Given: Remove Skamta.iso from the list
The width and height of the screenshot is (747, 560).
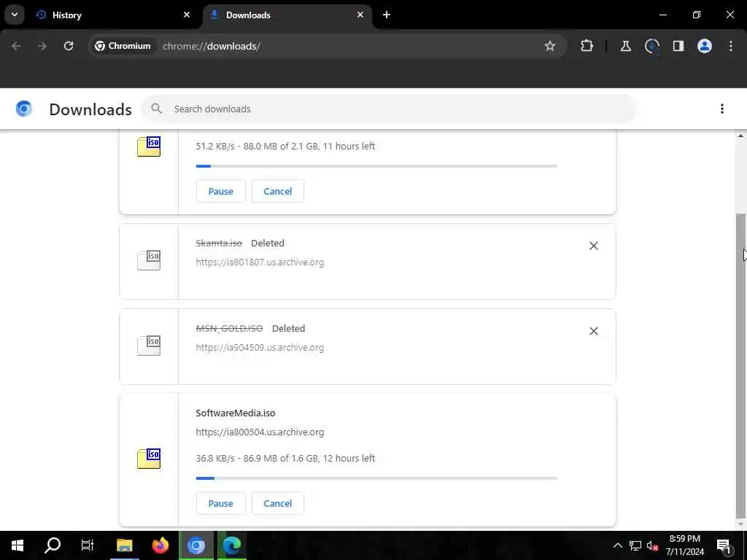Looking at the screenshot, I should pos(593,246).
